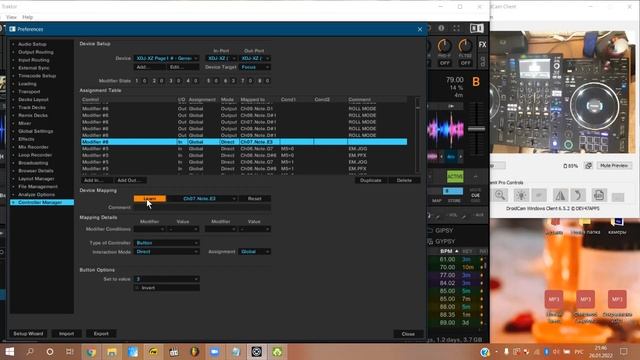This screenshot has width=640, height=360.
Task: Open the Zoom app on the taskbar
Action: tap(215, 352)
